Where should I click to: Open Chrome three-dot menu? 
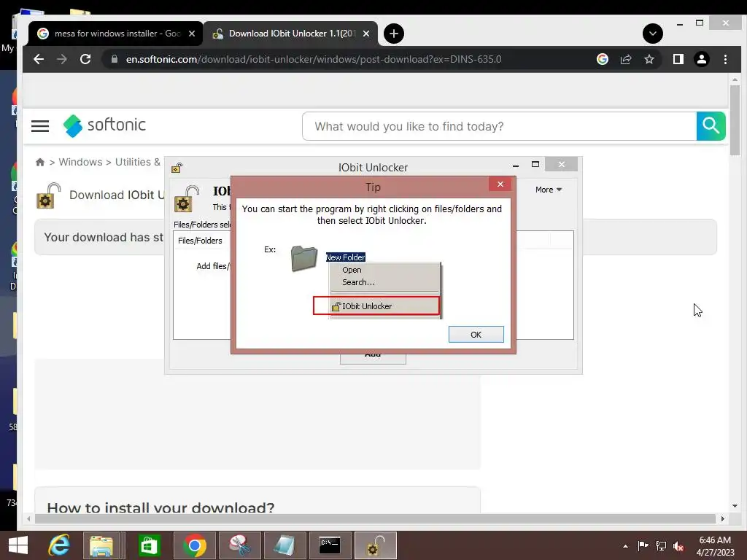[x=725, y=59]
